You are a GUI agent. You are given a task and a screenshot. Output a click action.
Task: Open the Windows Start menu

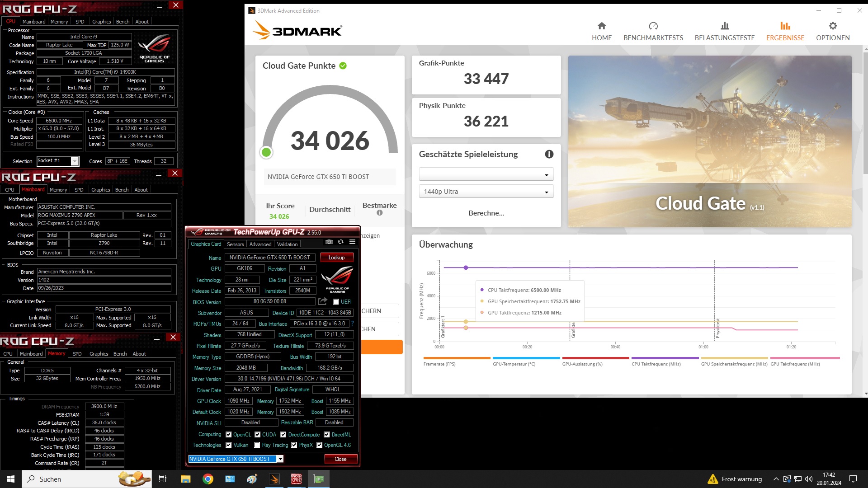[11, 479]
